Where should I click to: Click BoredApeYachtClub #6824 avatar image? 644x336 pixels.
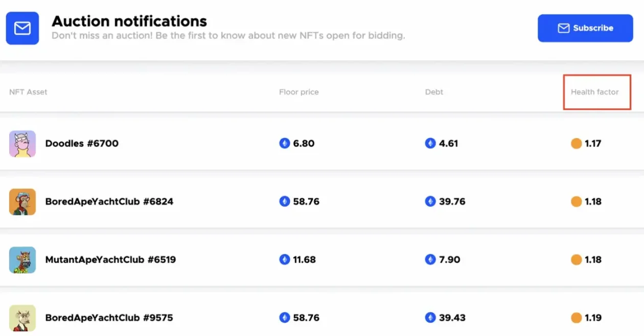click(x=22, y=202)
